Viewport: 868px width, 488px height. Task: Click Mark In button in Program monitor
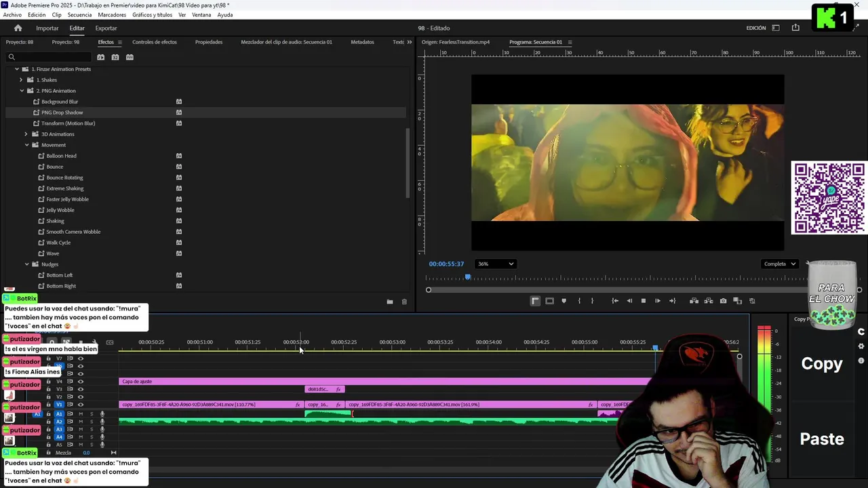[578, 301]
